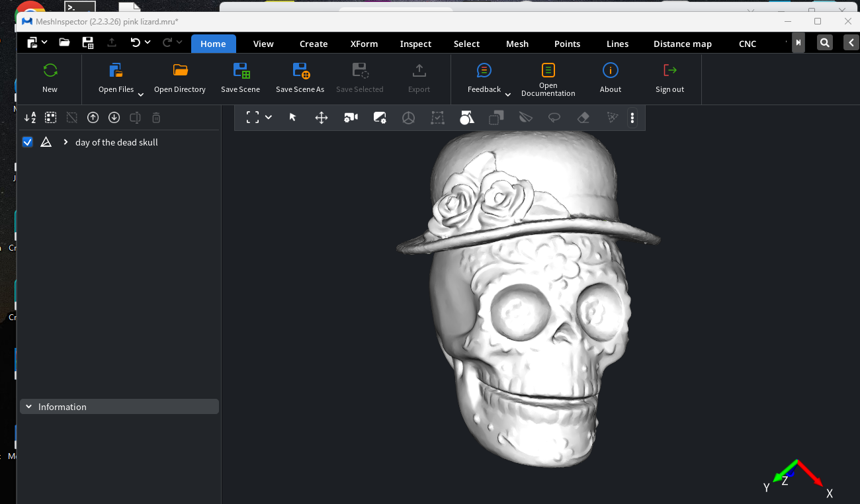Activate the Move transform tool
860x504 pixels.
pyautogui.click(x=321, y=117)
